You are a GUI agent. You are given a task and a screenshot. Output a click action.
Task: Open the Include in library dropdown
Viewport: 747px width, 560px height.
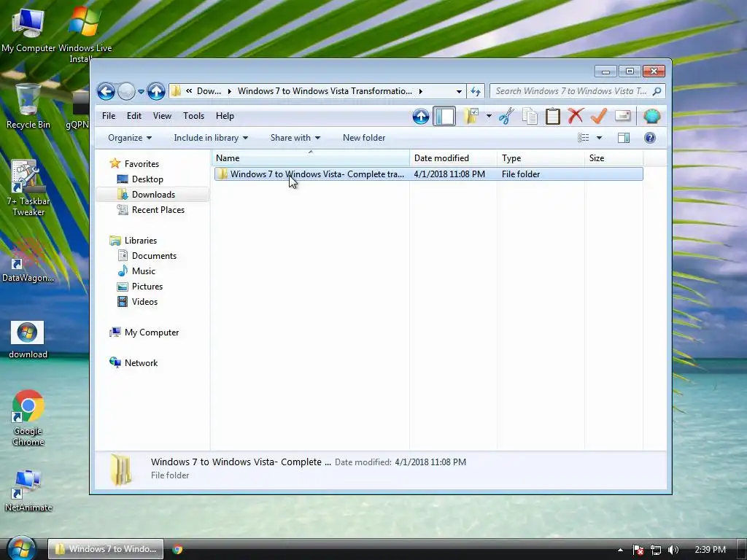point(211,138)
